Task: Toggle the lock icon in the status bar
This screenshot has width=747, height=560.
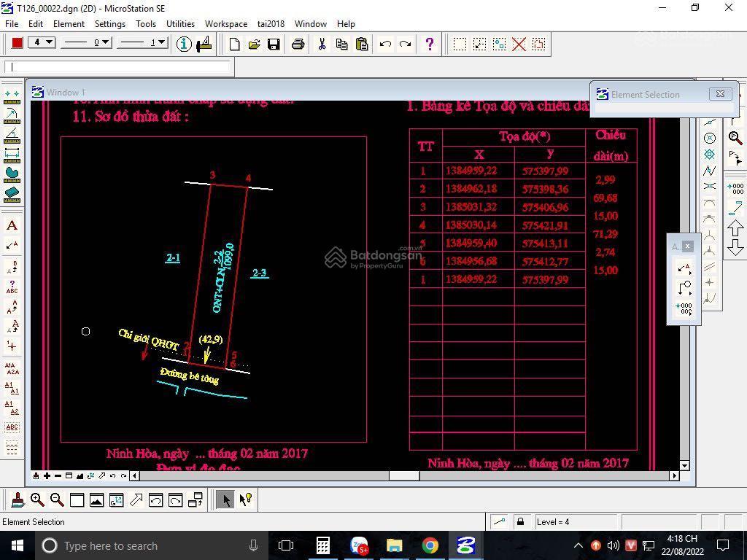Action: click(x=520, y=521)
